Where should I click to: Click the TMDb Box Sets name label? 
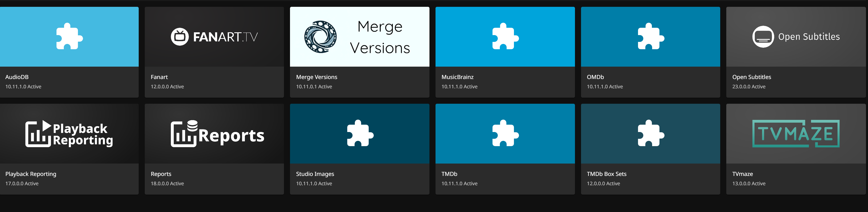click(x=606, y=174)
